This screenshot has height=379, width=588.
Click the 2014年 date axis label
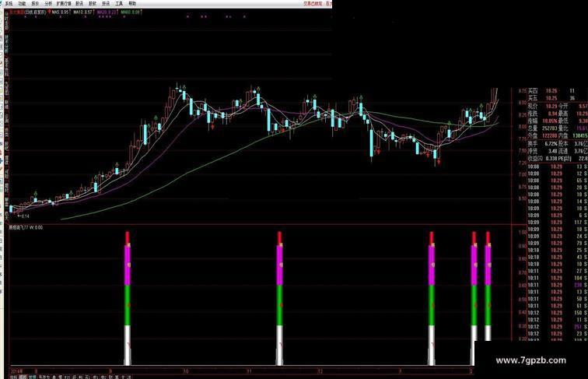point(17,371)
